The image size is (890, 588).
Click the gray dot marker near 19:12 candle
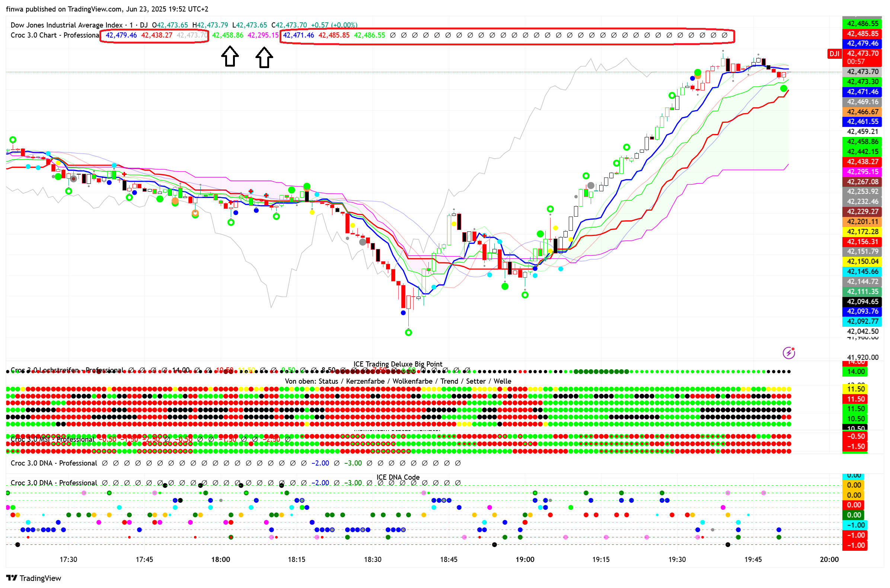590,185
